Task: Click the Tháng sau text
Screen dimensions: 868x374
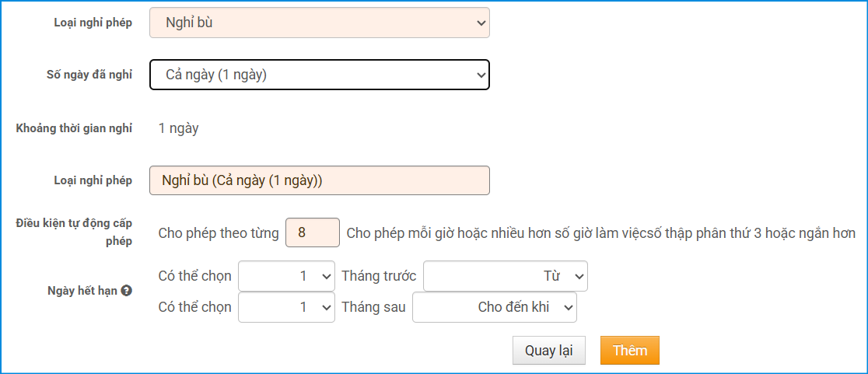Action: [x=373, y=307]
